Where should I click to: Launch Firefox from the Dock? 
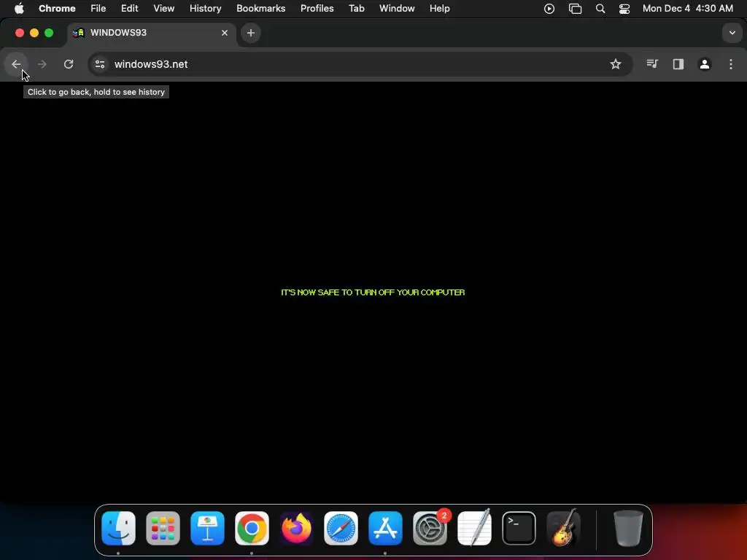point(296,528)
